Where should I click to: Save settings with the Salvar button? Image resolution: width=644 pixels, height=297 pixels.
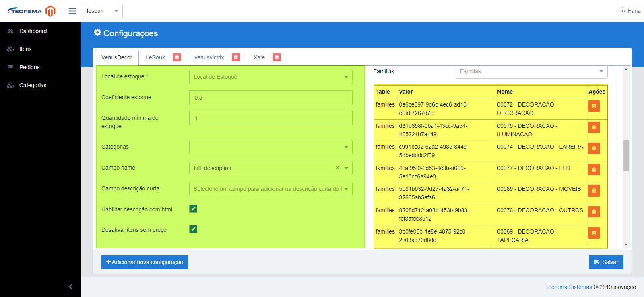tap(606, 262)
